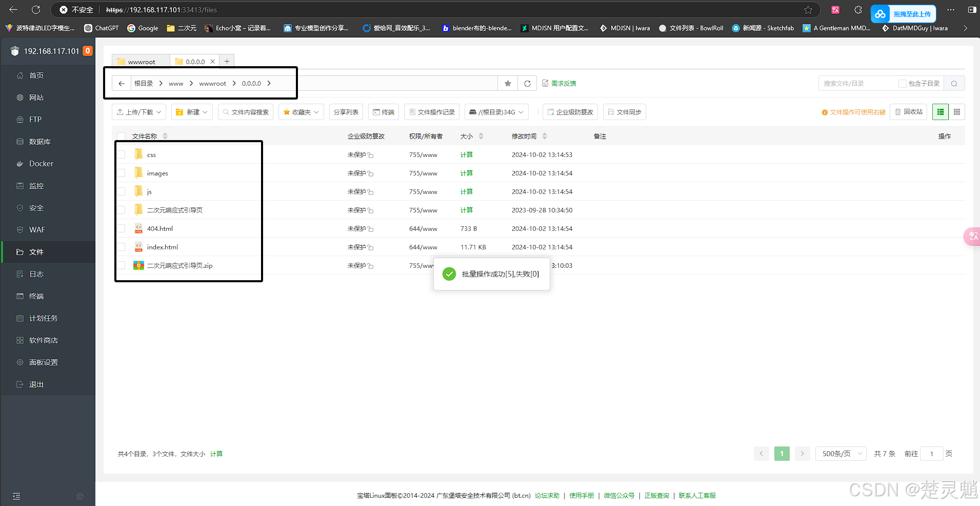980x506 pixels.
Task: Switch to the wwwroot folder tab
Action: (x=141, y=62)
